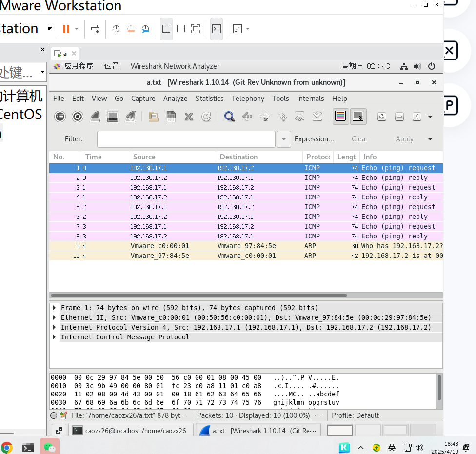Viewport: 476px width, 454px height.
Task: Pause the VMware virtual machine
Action: [66, 29]
